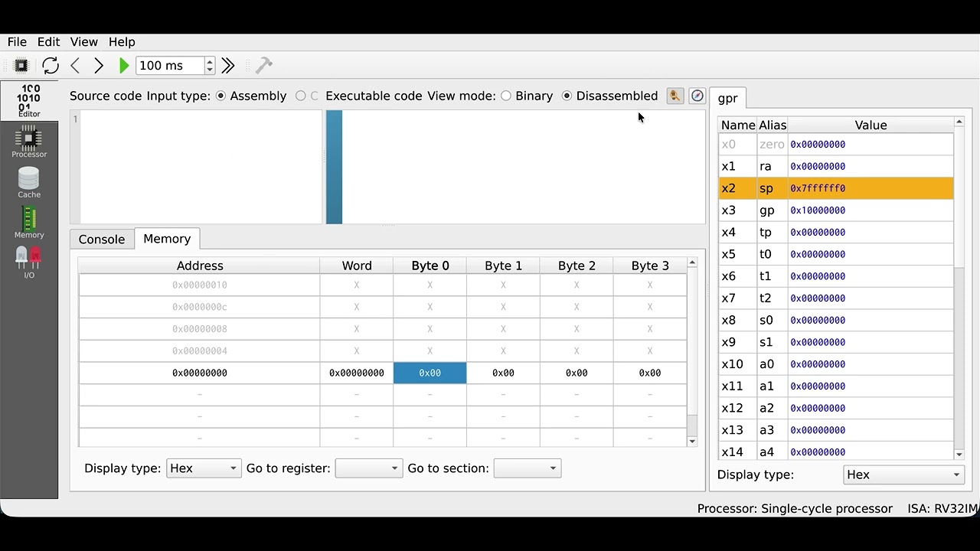
Task: Select the Memory tab
Action: coord(167,239)
